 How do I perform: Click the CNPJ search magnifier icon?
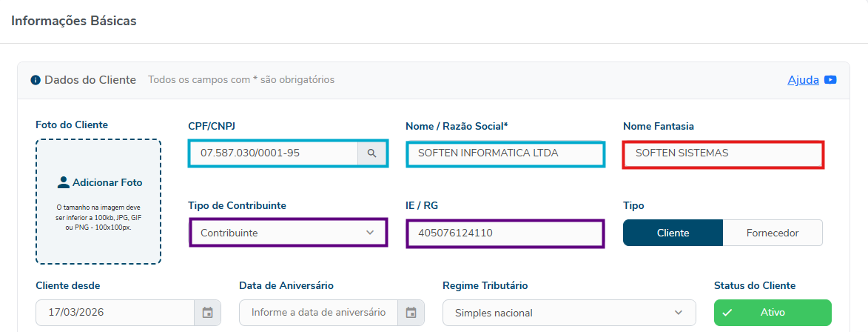[x=372, y=153]
